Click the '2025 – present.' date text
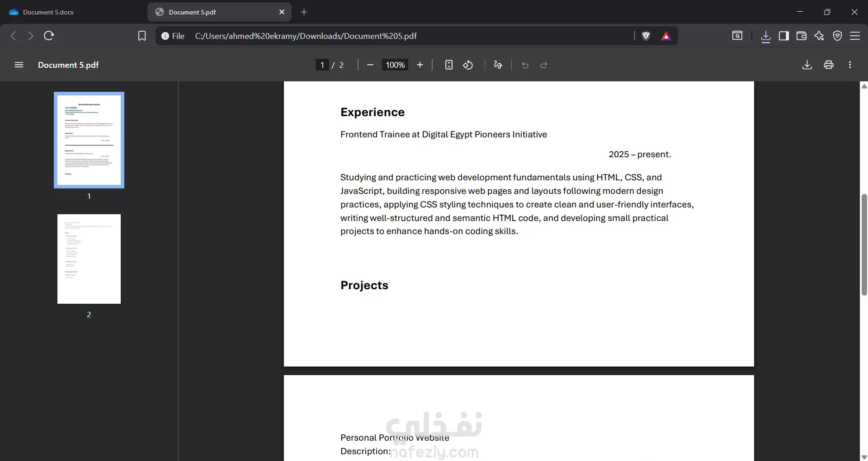 click(x=640, y=155)
